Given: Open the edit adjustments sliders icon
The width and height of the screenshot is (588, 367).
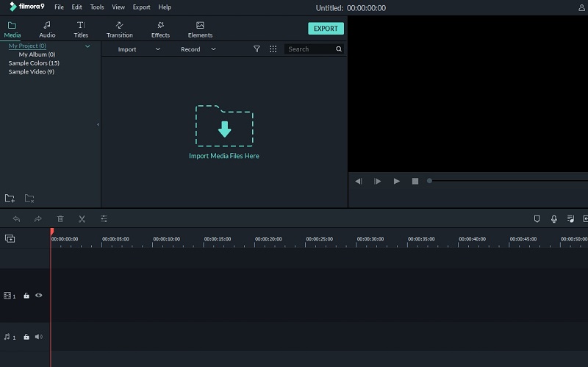Looking at the screenshot, I should pos(104,218).
